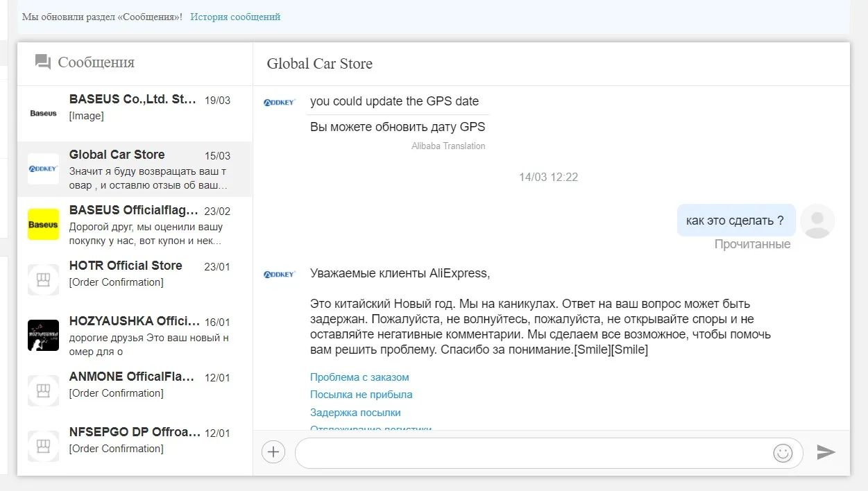This screenshot has width=868, height=491.
Task: Click the Сообщения panel heading
Action: click(96, 62)
